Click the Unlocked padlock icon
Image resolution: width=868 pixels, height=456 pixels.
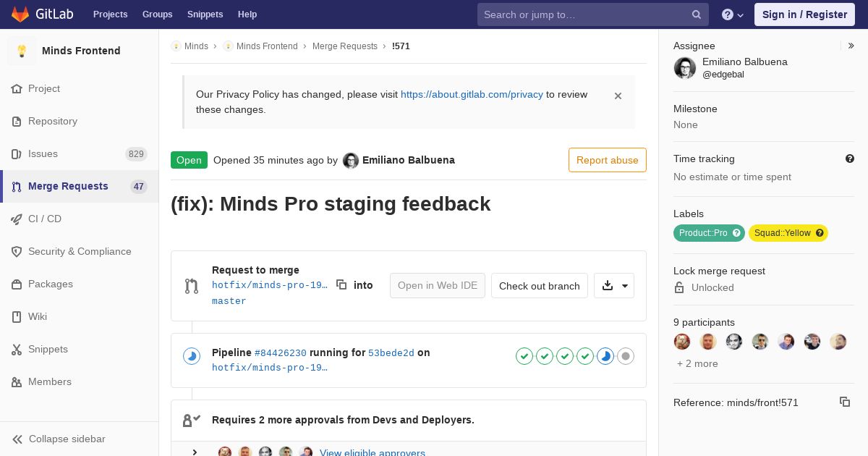coord(679,287)
